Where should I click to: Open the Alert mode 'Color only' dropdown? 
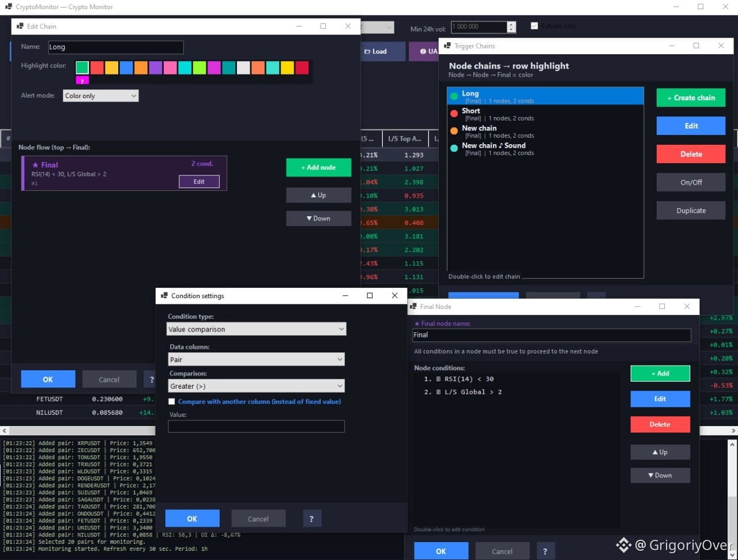coord(101,96)
